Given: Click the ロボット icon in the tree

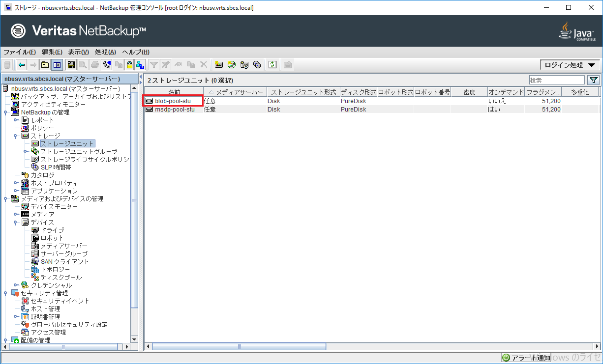Looking at the screenshot, I should pos(35,238).
